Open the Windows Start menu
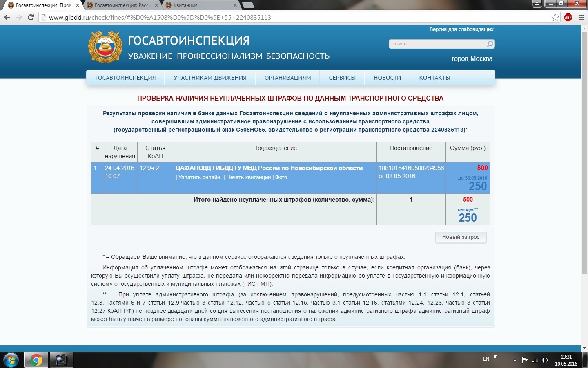This screenshot has width=588, height=368. coord(11,360)
